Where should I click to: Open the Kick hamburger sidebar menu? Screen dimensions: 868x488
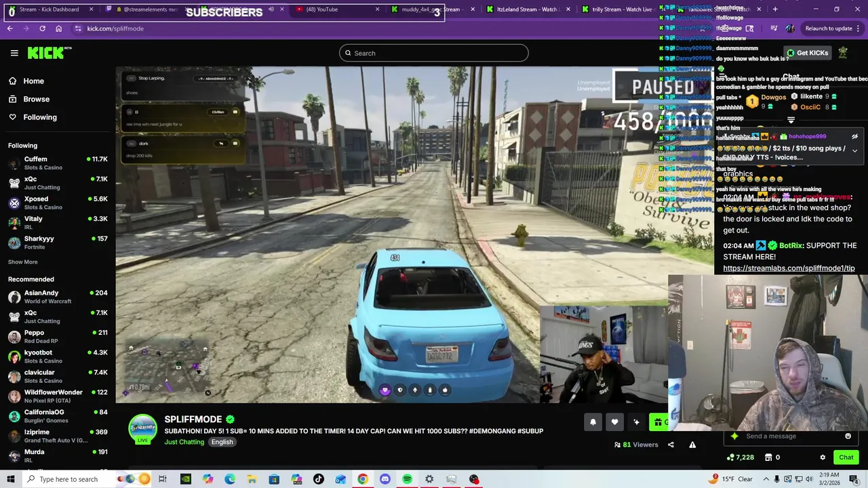[x=14, y=53]
